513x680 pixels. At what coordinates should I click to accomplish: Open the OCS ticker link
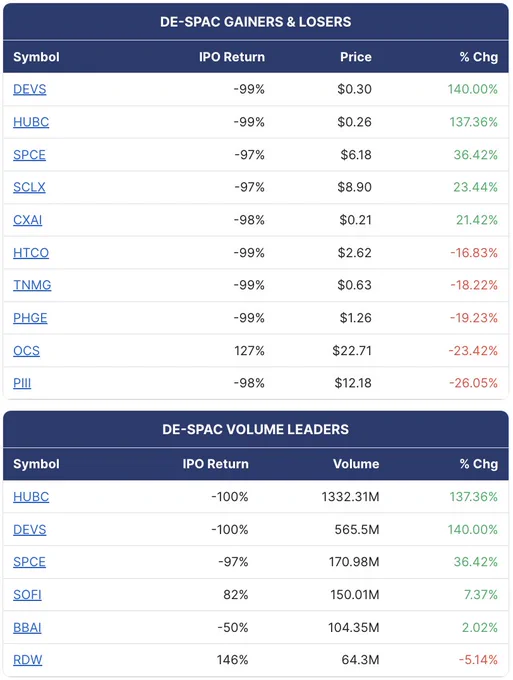(x=26, y=351)
